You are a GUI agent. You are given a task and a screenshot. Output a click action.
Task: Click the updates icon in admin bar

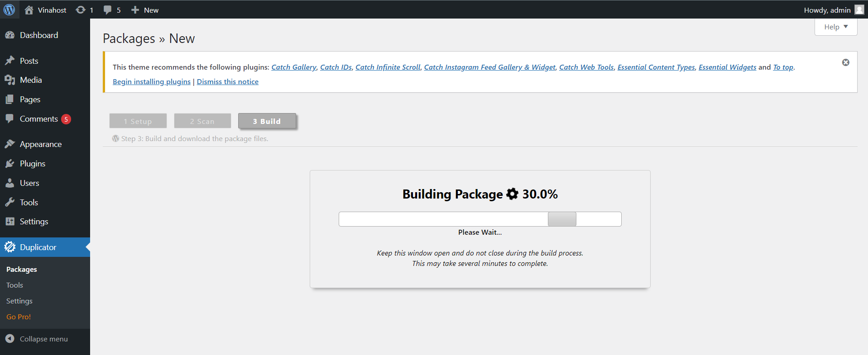point(81,10)
